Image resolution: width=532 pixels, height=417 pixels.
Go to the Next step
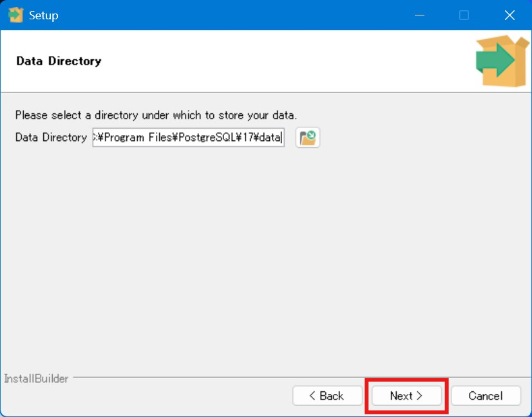click(406, 396)
